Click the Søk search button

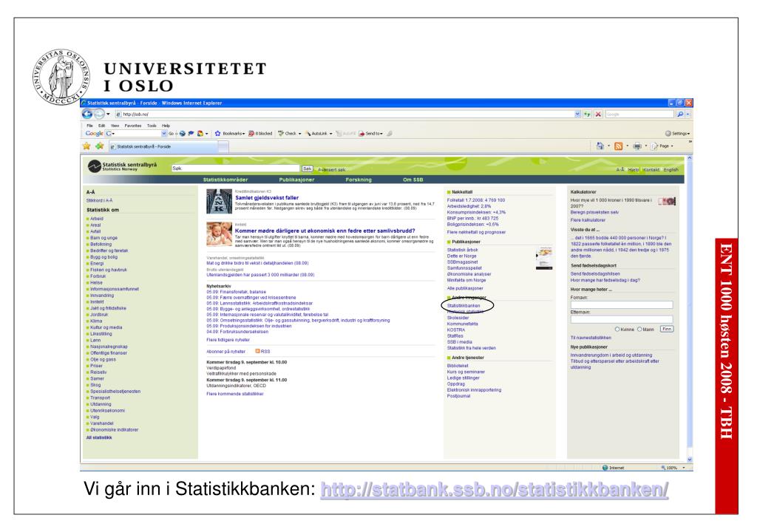pos(307,168)
